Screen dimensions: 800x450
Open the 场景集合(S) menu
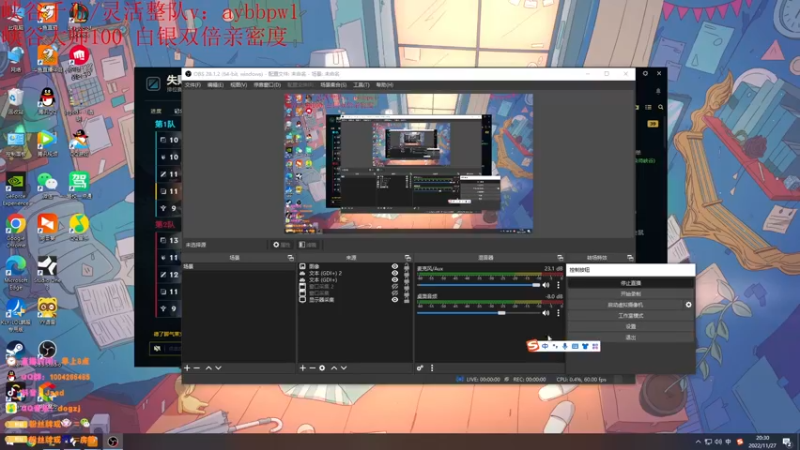pyautogui.click(x=333, y=85)
